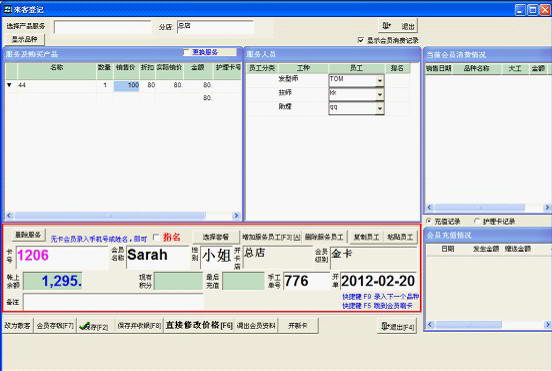Viewport: 552px width, 371px height.
Task: Click the 发生金额 column header
Action: (486, 249)
